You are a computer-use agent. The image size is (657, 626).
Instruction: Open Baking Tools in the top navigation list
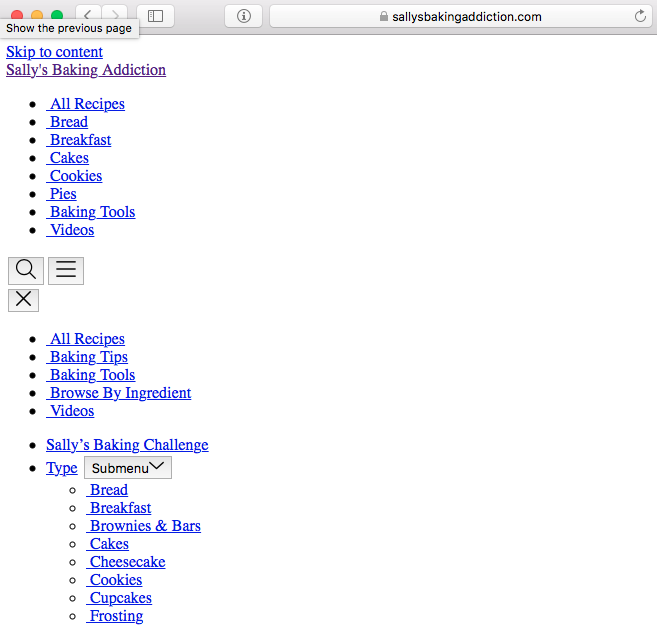[x=91, y=212]
